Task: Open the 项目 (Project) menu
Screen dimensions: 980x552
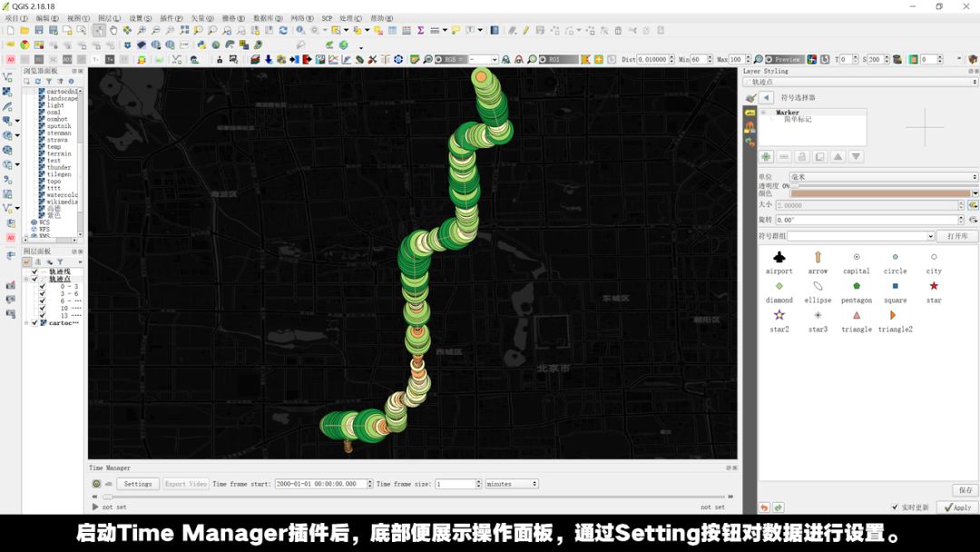Action: tap(16, 18)
